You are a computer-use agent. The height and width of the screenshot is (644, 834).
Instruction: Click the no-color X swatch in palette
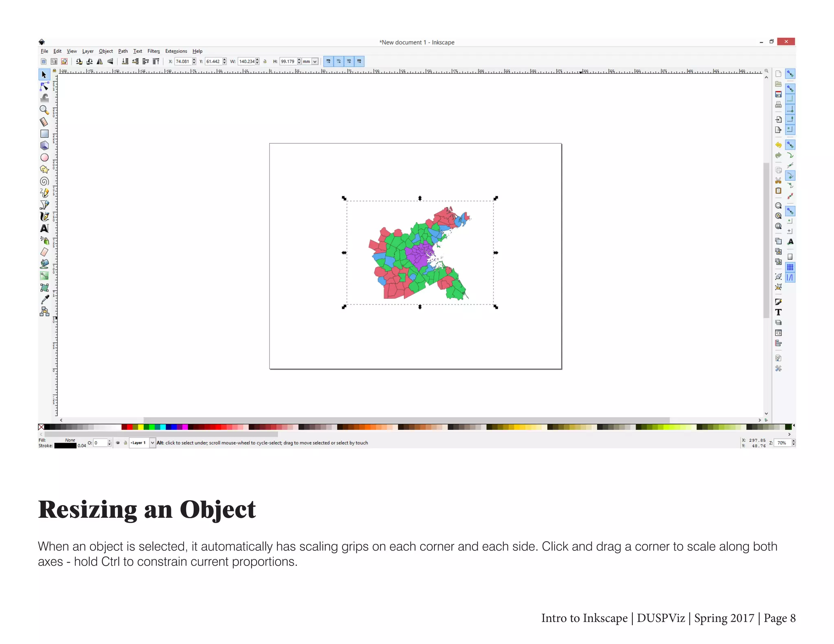click(x=41, y=427)
